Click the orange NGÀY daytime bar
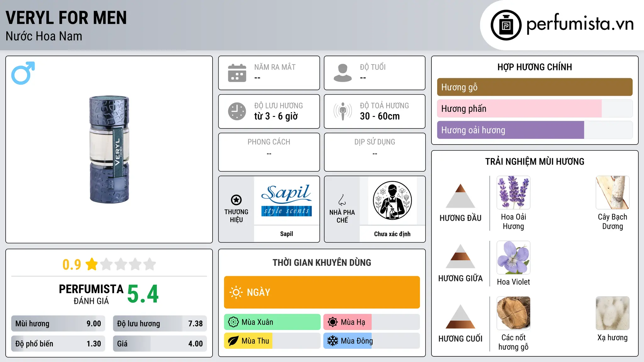 [322, 292]
